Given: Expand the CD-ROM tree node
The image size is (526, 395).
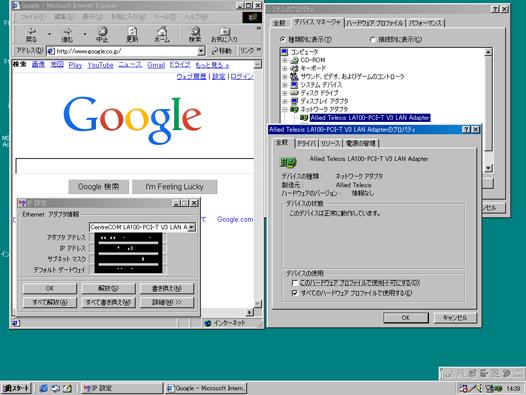Looking at the screenshot, I should 285,60.
